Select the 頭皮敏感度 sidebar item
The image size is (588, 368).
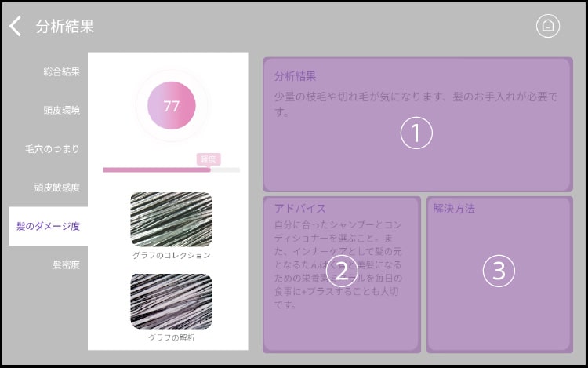pos(57,188)
